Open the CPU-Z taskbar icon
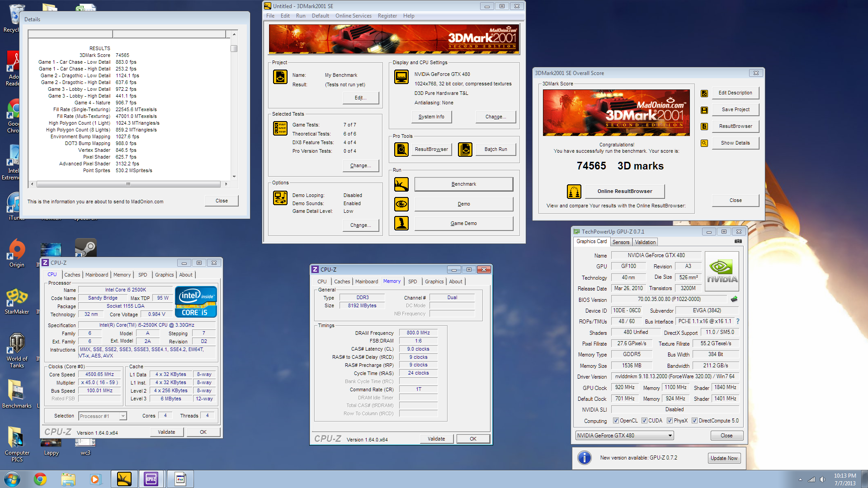868x488 pixels. point(151,479)
